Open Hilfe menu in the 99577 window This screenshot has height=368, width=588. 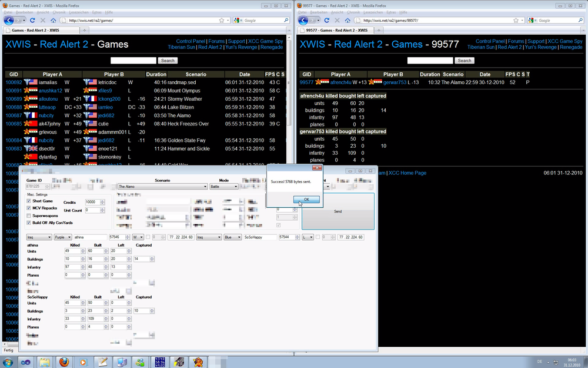pyautogui.click(x=403, y=12)
